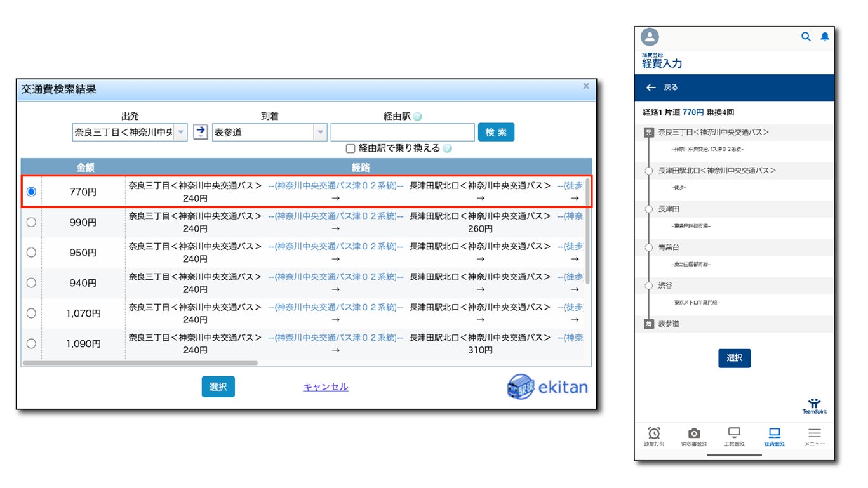868x488 pixels.
Task: Expand the 到着 station dropdown
Action: [x=321, y=133]
